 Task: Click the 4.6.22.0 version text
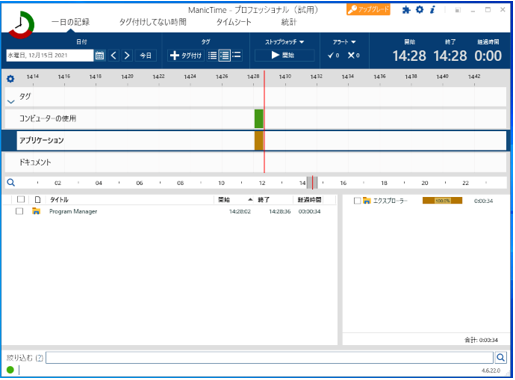point(491,370)
